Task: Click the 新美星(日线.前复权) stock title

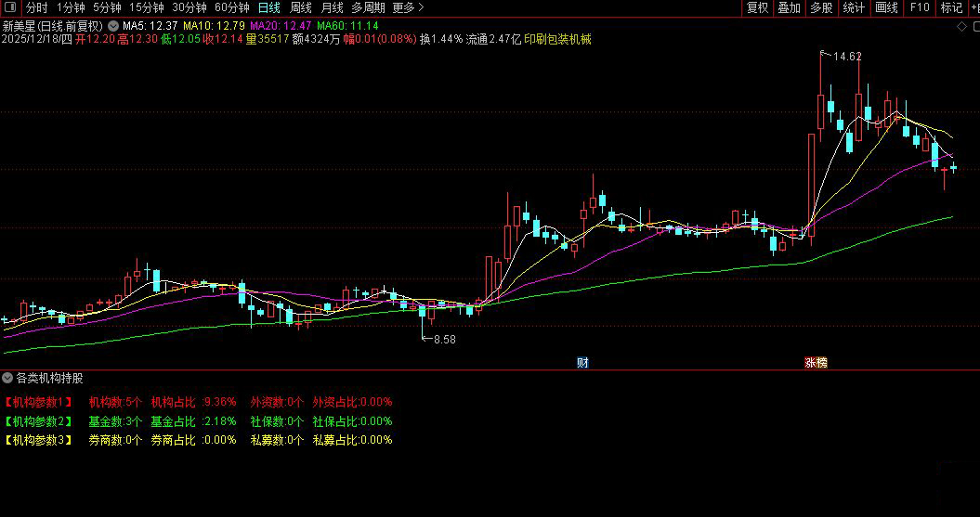Action: (53, 26)
